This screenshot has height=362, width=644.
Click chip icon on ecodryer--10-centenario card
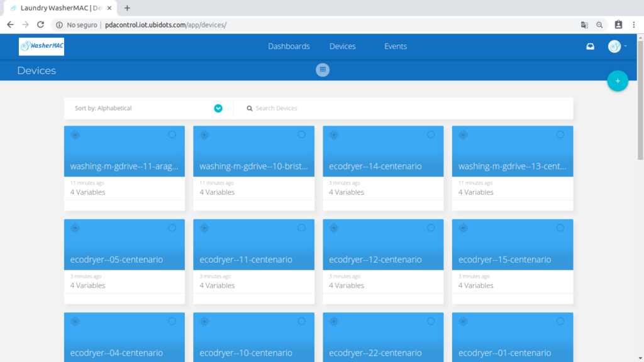tap(204, 321)
